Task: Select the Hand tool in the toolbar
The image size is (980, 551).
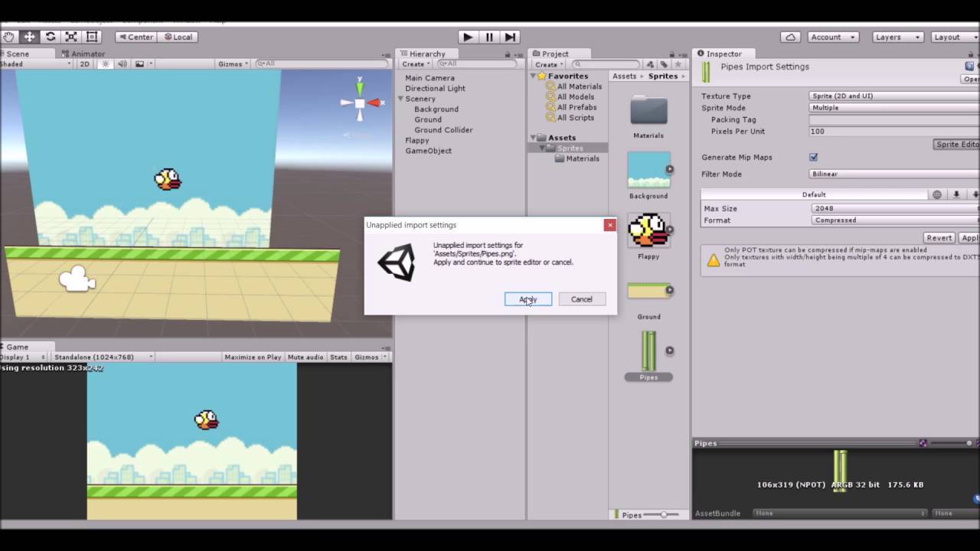Action: tap(8, 37)
